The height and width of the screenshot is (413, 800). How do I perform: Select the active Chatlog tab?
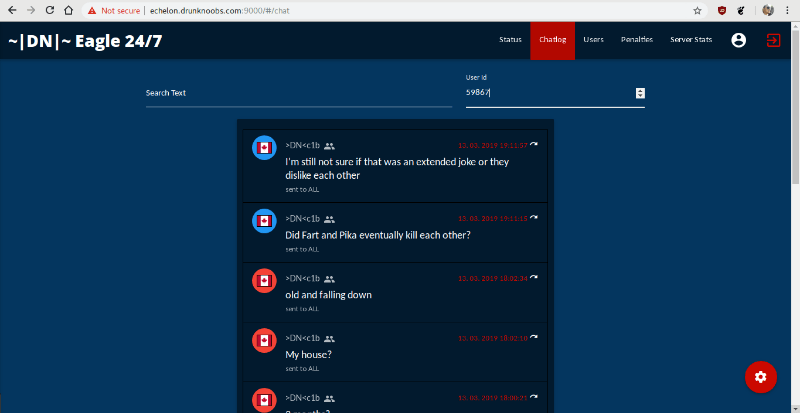[x=552, y=40]
